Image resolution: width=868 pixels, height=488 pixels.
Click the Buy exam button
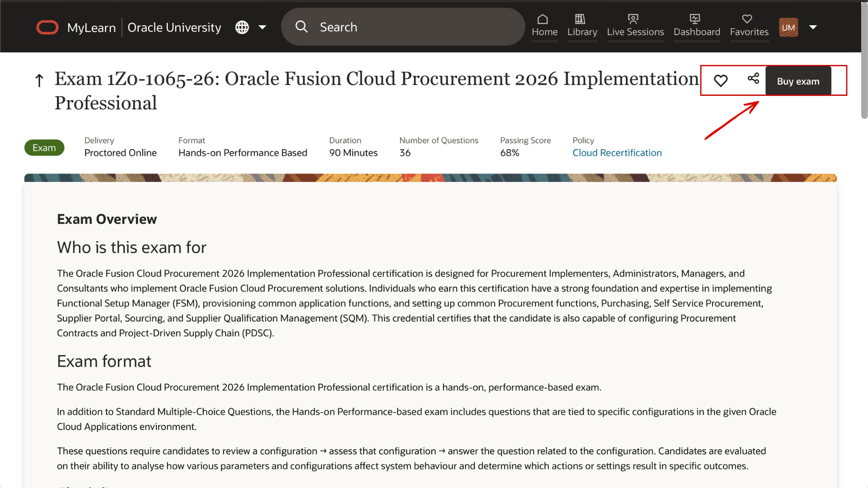[x=798, y=81]
